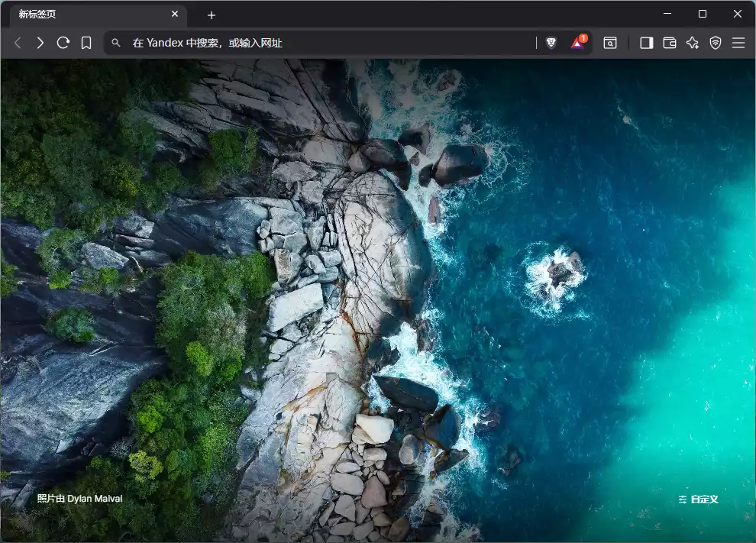Minimize the browser window
The width and height of the screenshot is (756, 543).
click(x=667, y=14)
